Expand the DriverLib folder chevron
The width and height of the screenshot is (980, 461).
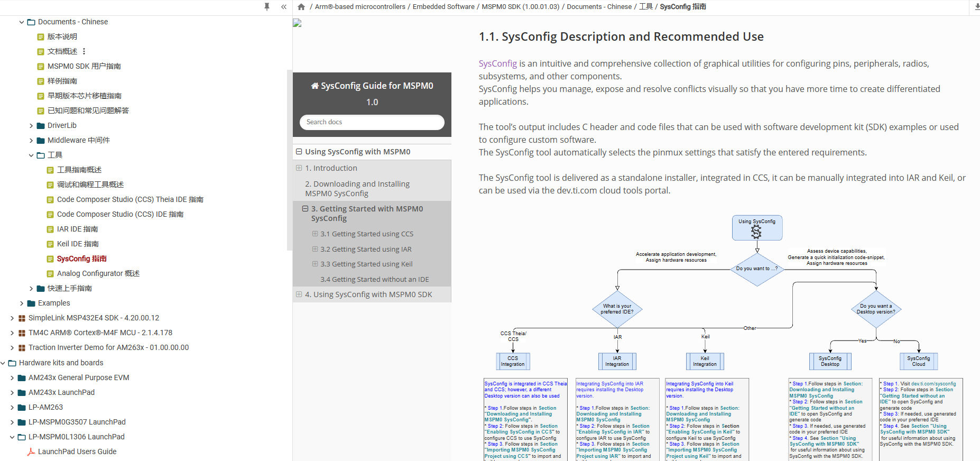tap(31, 126)
